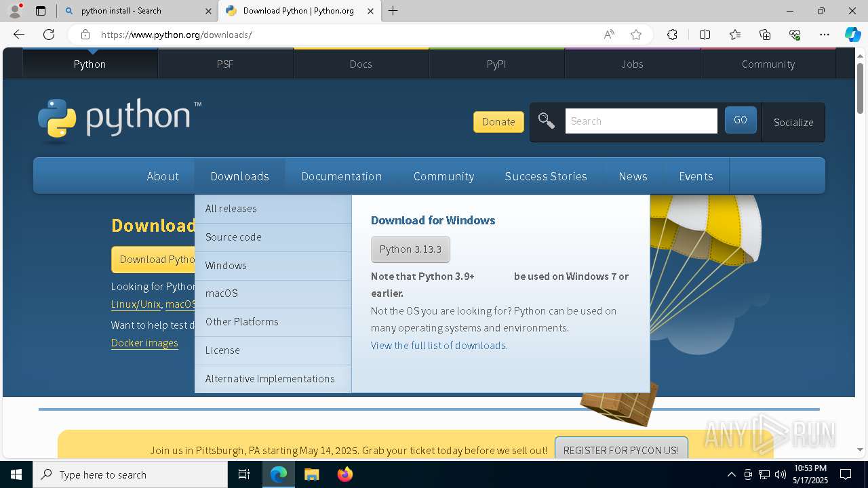Click the Windows taskbar search box
Image resolution: width=868 pixels, height=488 pixels.
130,474
